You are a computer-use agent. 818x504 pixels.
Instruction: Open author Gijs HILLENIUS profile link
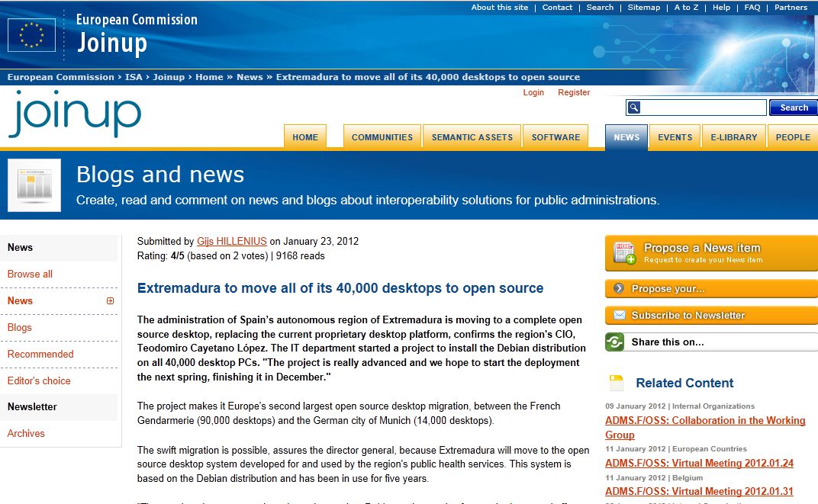(x=232, y=241)
